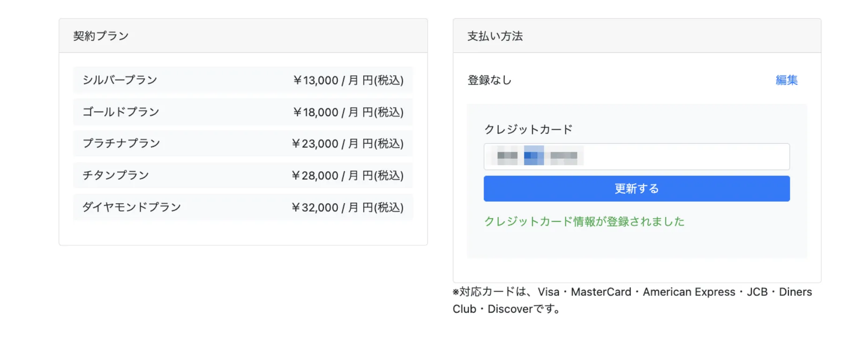Click the クレジットカード field label

tap(528, 129)
